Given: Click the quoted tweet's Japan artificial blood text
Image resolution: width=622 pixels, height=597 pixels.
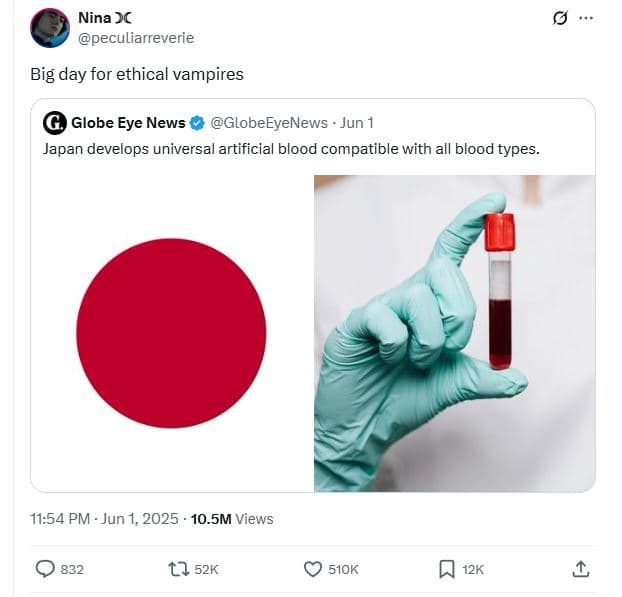Looking at the screenshot, I should point(291,149).
